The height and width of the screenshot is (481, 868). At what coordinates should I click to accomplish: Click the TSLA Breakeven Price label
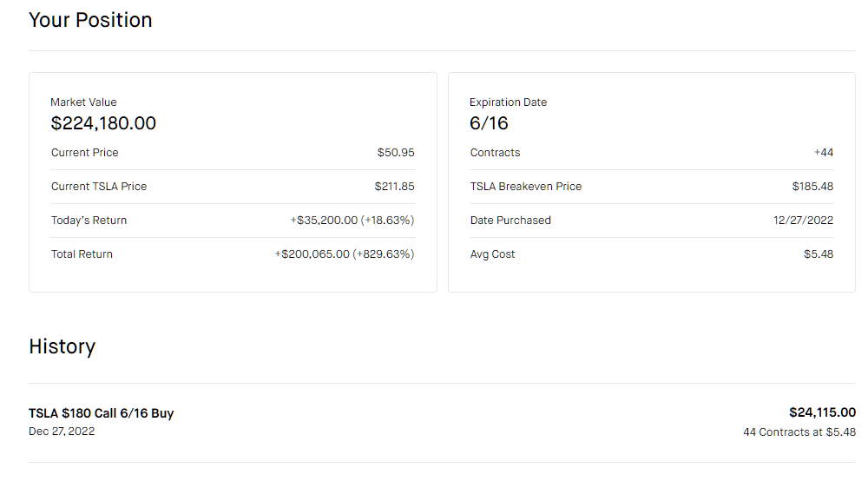click(526, 187)
